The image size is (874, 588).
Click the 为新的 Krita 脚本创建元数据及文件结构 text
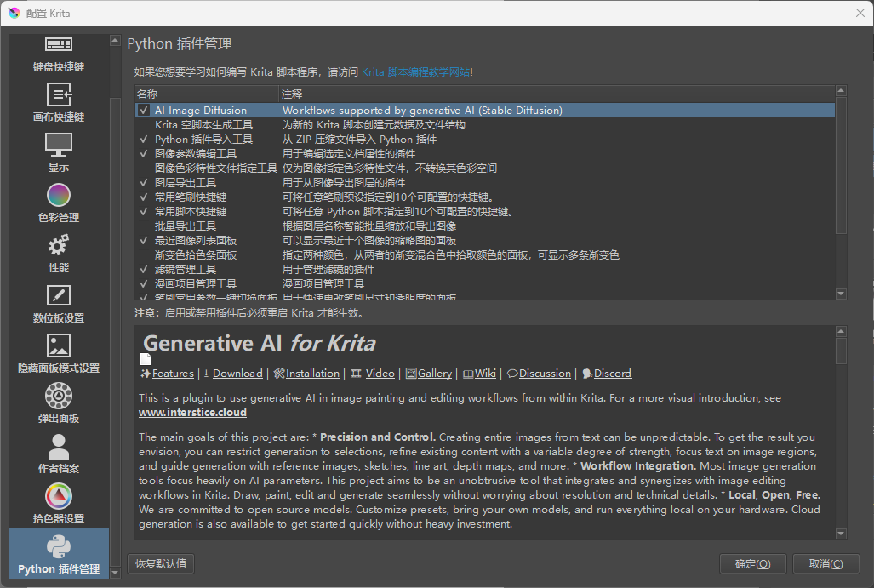coord(374,125)
